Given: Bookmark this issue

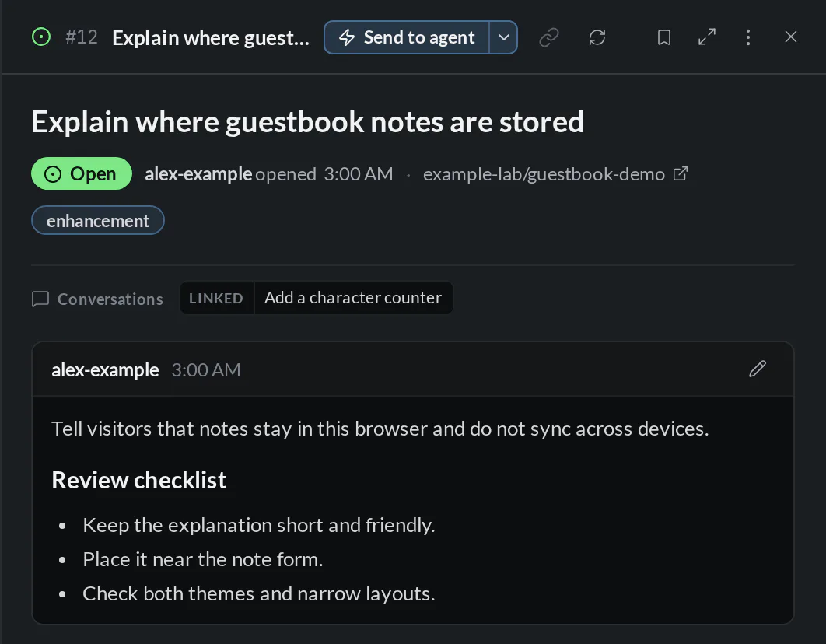Looking at the screenshot, I should 664,37.
